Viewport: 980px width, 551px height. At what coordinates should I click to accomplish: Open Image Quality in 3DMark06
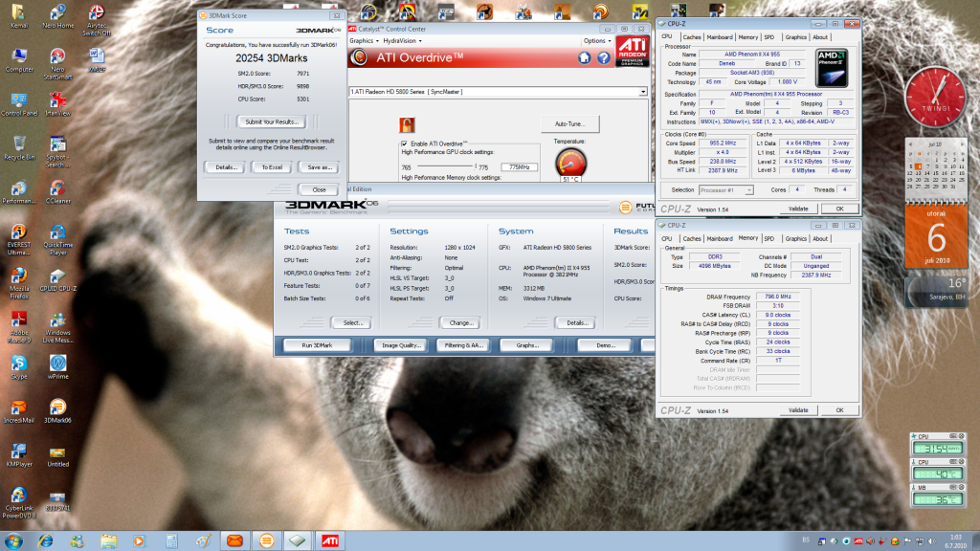click(x=401, y=345)
